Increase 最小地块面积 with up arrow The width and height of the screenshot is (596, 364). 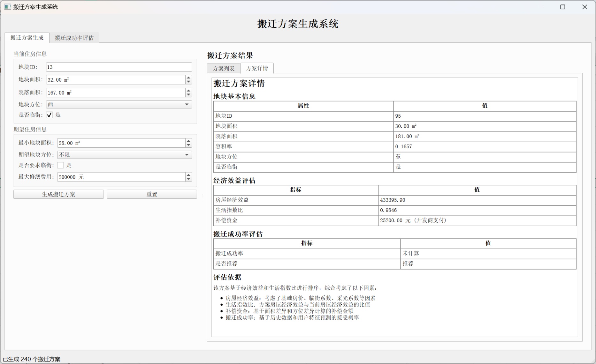pos(188,141)
